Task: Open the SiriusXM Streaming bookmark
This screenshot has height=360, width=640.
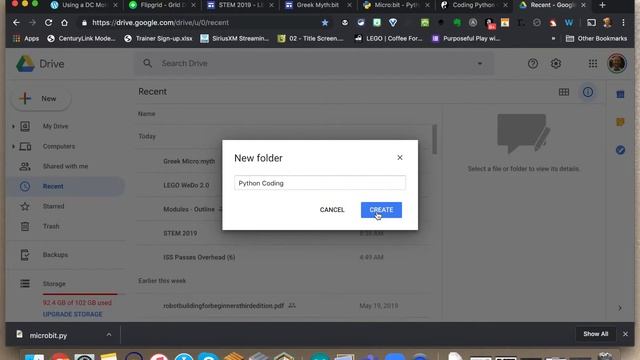Action: (235, 38)
